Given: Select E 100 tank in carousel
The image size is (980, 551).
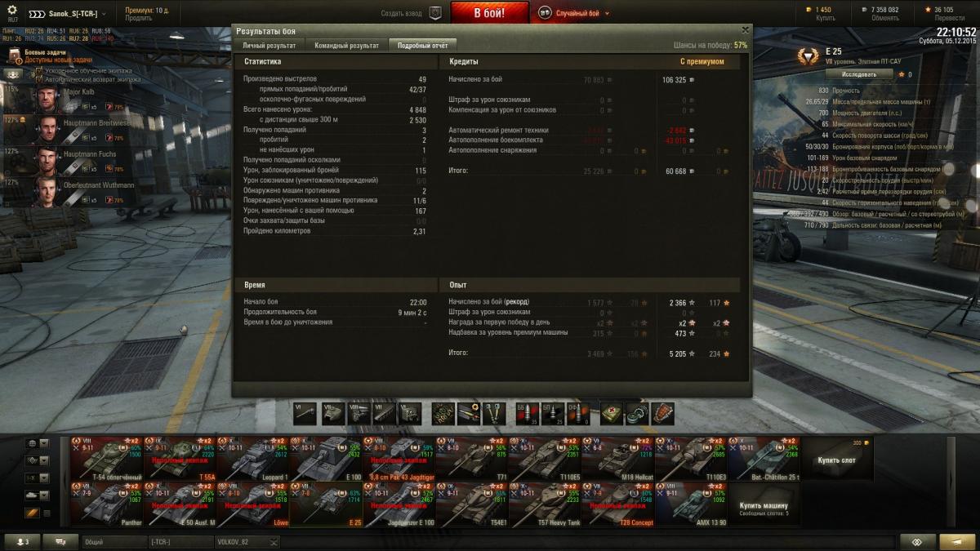Looking at the screenshot, I should (326, 459).
